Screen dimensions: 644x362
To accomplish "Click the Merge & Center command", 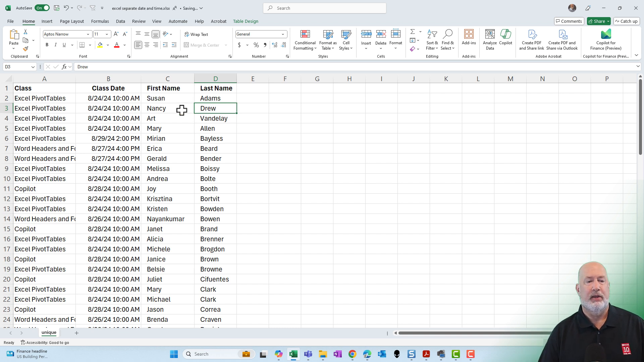I will (x=203, y=45).
